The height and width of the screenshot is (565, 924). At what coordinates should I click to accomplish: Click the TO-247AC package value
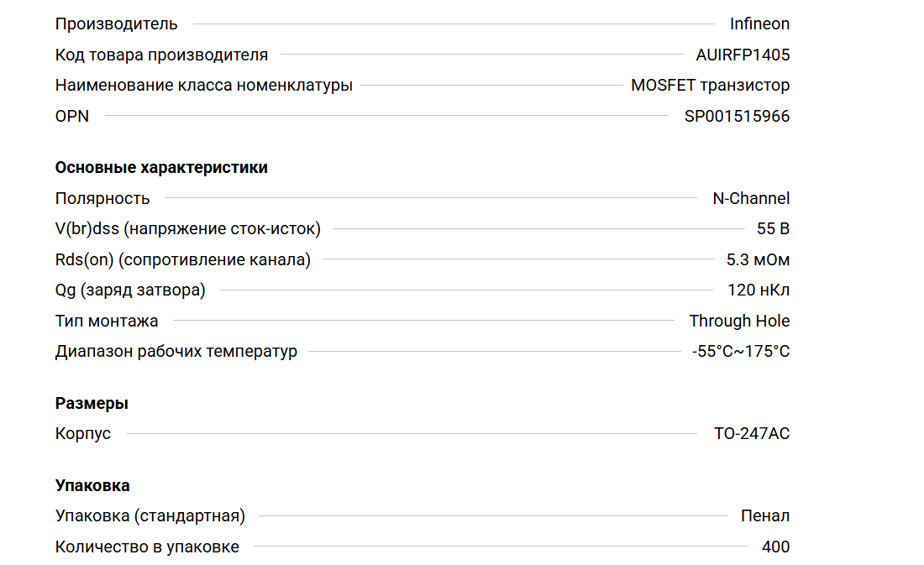(x=752, y=434)
